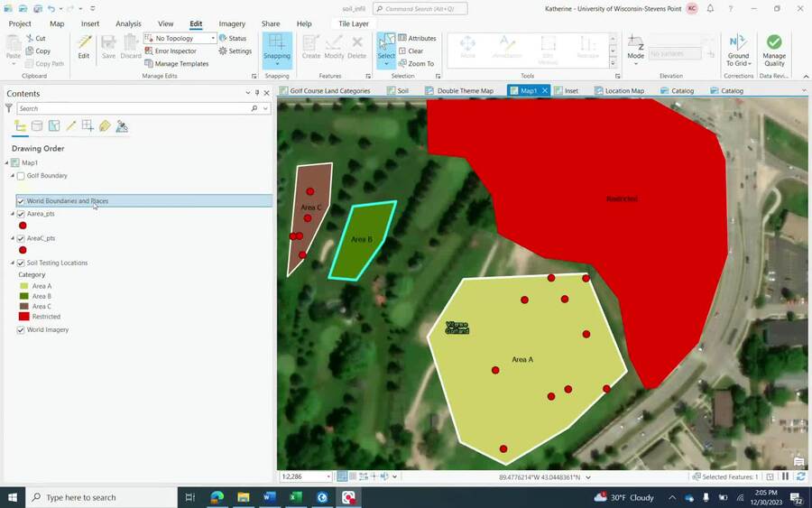Open the Error Inspector
Image resolution: width=812 pixels, height=508 pixels.
coord(175,51)
